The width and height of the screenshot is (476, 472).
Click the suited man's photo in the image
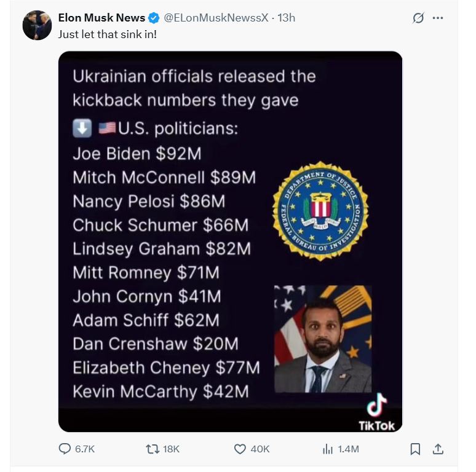(x=322, y=339)
